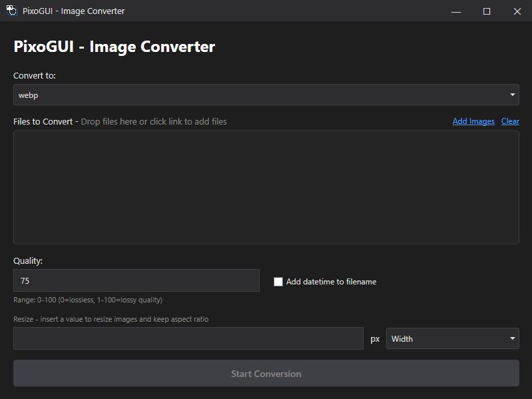Click the PixoGUI app icon in title bar

[11, 11]
